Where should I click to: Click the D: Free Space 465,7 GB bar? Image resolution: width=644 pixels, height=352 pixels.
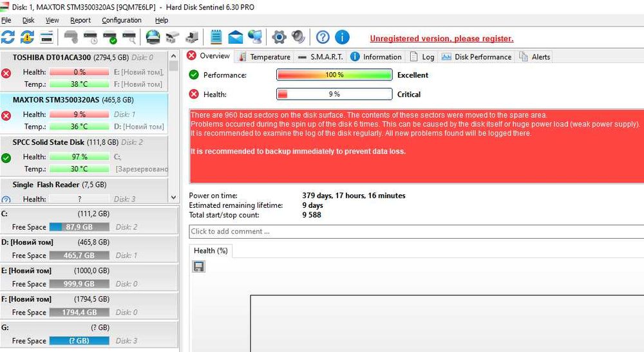pyautogui.click(x=79, y=255)
